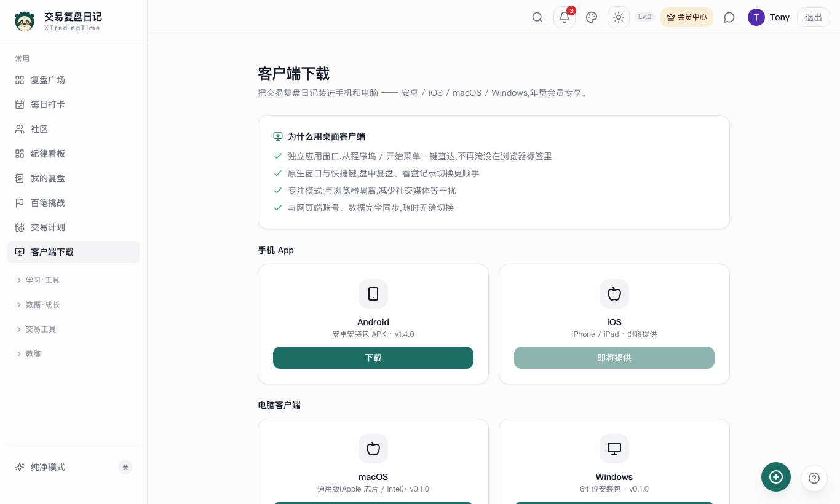Open the chat message bubble icon

coord(729,17)
